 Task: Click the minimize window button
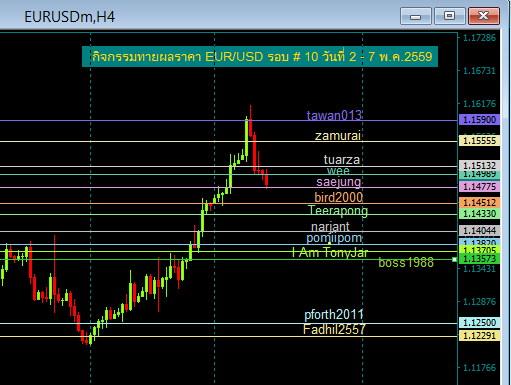[x=416, y=16]
